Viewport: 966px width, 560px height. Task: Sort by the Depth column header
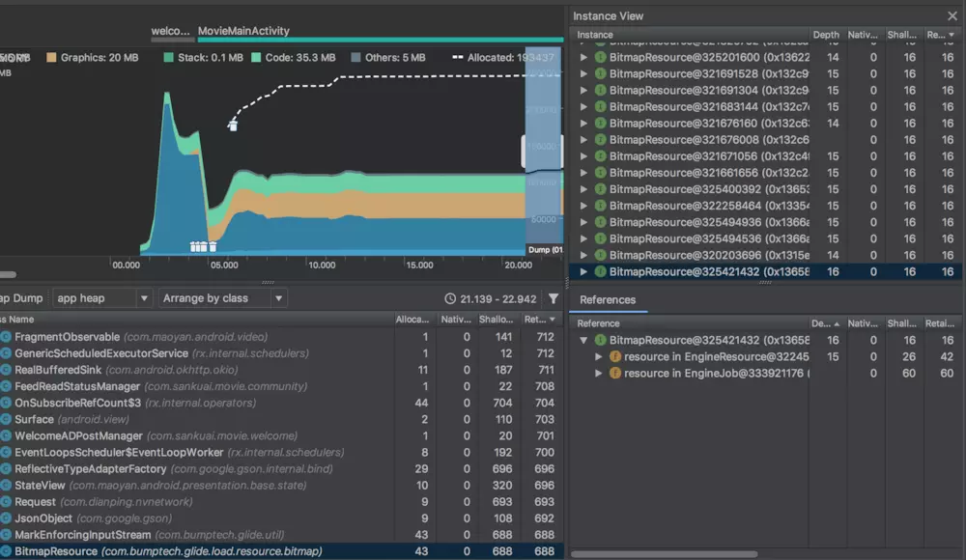pos(826,35)
